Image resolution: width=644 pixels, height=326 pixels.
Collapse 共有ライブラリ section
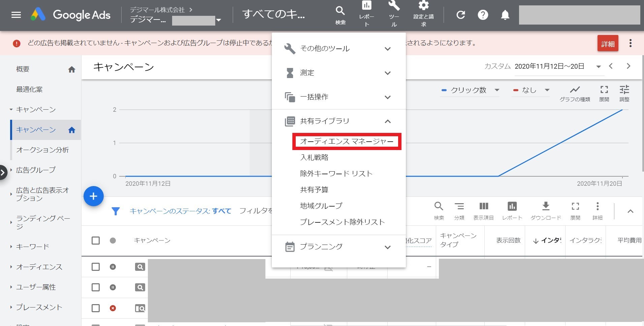pyautogui.click(x=339, y=121)
